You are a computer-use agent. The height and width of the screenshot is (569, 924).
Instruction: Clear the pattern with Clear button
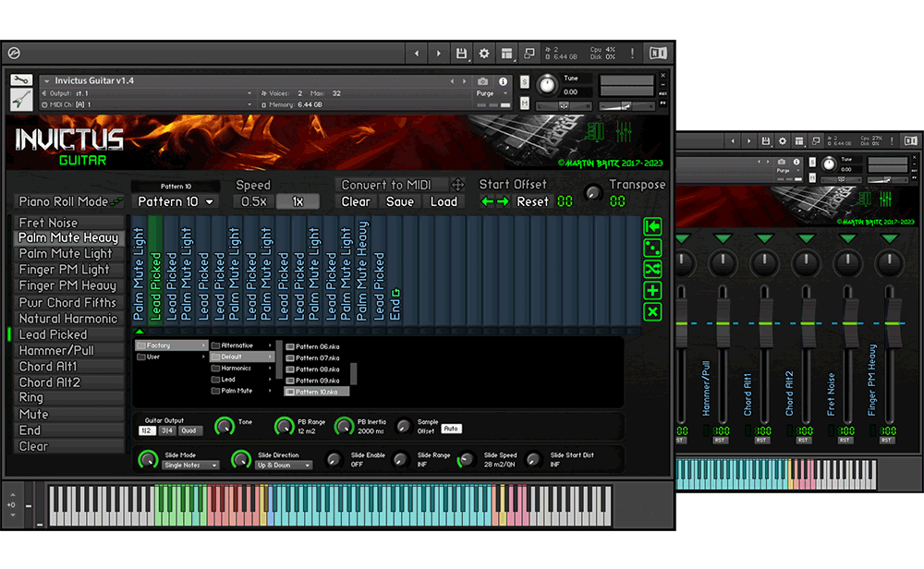coord(356,201)
